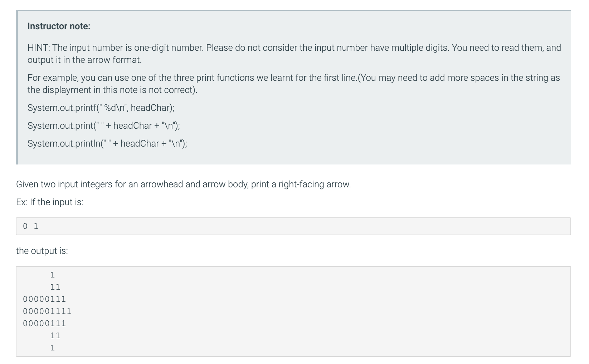The height and width of the screenshot is (364, 589).
Task: Click the lower output line 00000111
Action: coord(44,323)
